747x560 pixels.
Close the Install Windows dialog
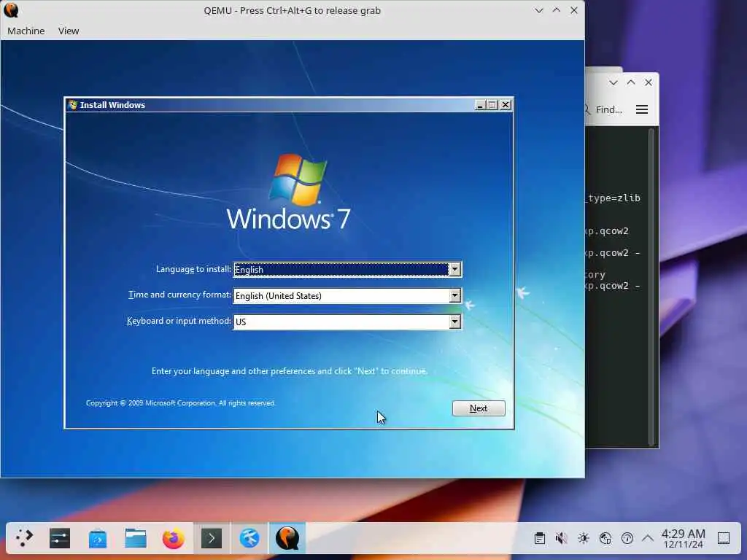pyautogui.click(x=506, y=105)
